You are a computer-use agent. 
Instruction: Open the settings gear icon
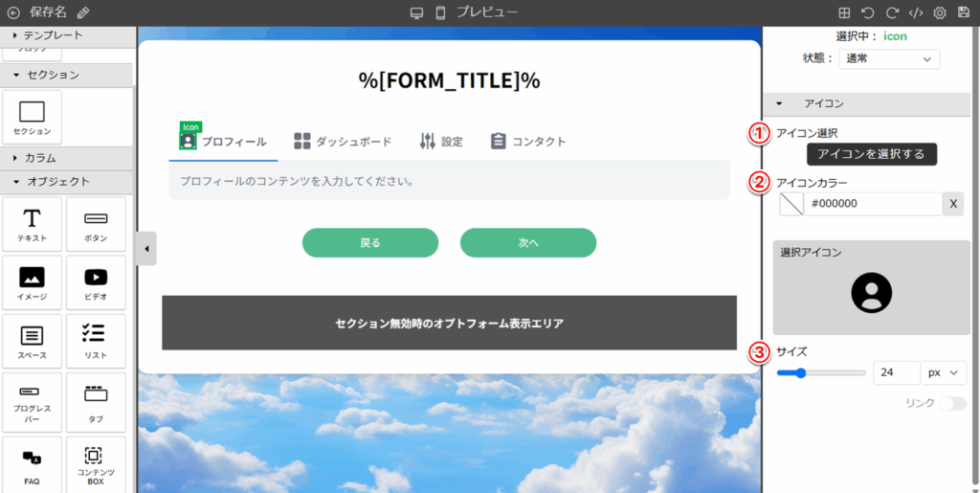pyautogui.click(x=940, y=13)
